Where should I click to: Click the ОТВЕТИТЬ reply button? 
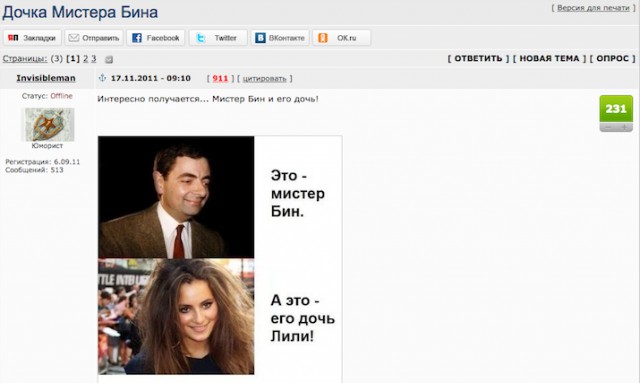click(x=478, y=58)
